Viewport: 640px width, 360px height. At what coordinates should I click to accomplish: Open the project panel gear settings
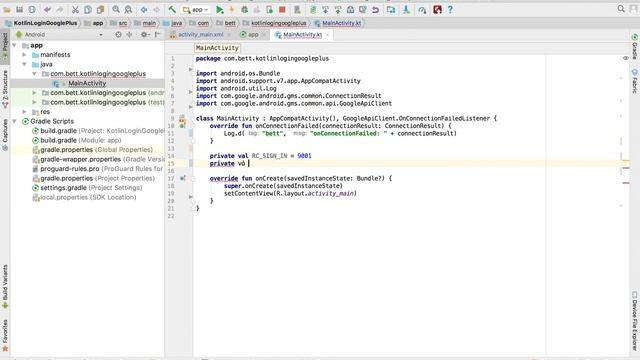click(x=144, y=35)
